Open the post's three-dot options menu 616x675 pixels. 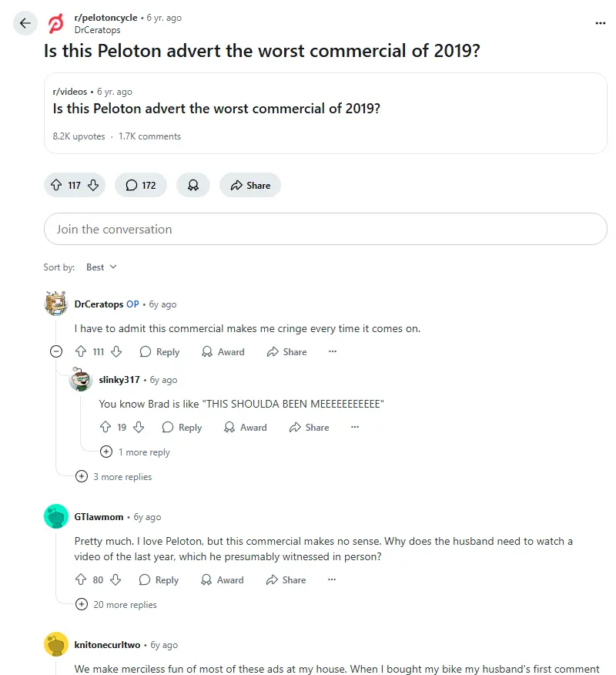pos(601,23)
